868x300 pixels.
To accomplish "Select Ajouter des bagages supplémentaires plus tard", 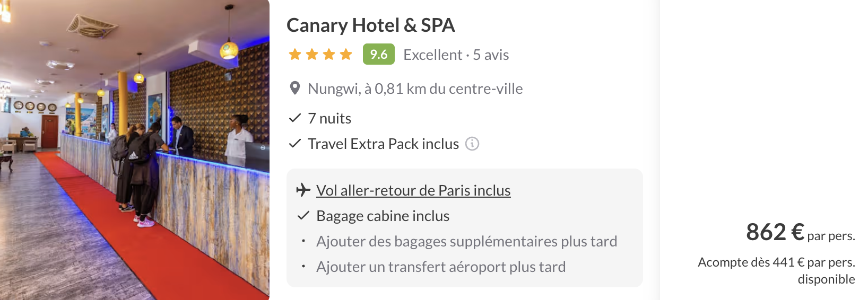I will point(466,241).
